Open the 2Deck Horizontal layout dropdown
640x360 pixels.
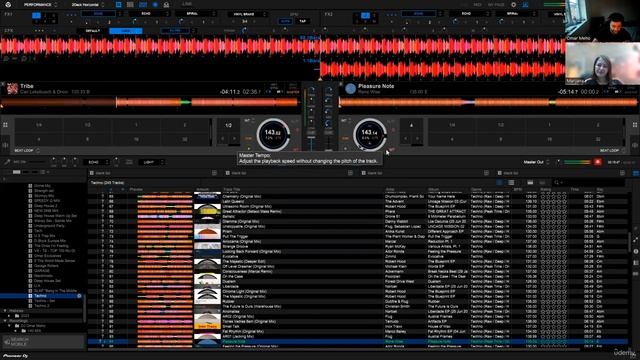(x=88, y=4)
